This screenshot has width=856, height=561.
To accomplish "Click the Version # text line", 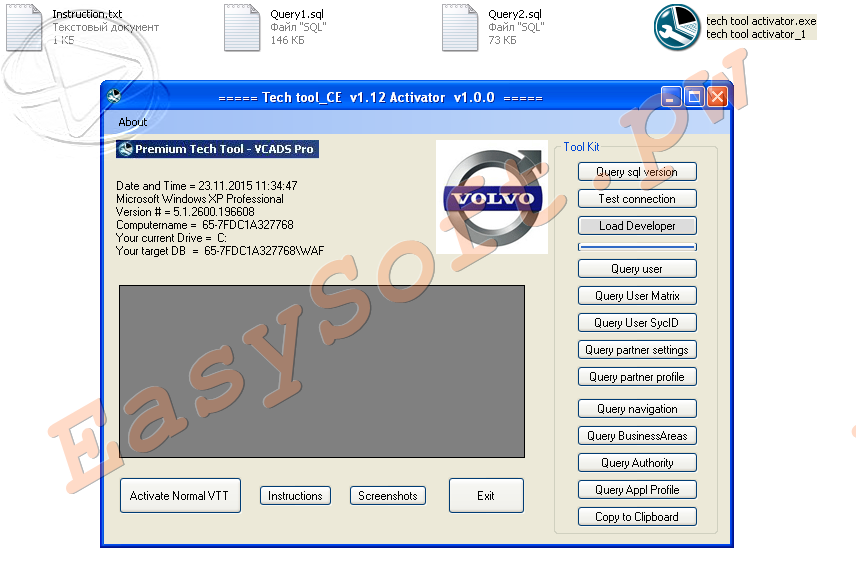I will (185, 212).
